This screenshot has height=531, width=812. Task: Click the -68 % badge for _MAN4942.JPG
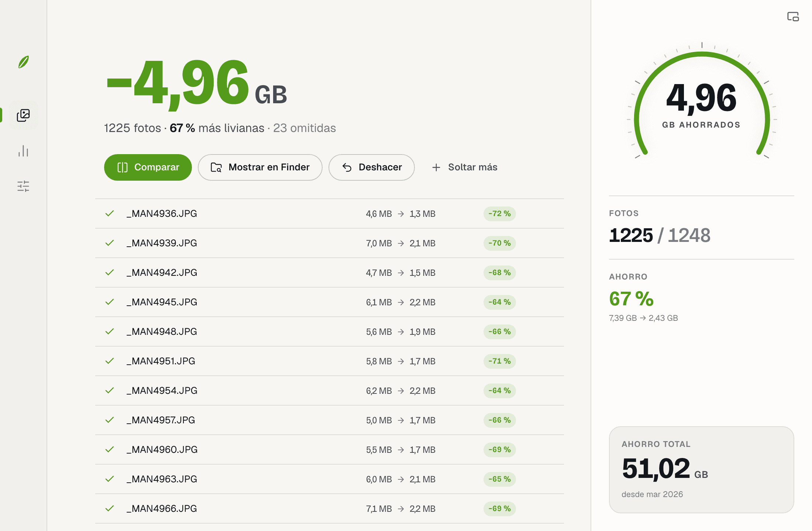click(x=500, y=273)
